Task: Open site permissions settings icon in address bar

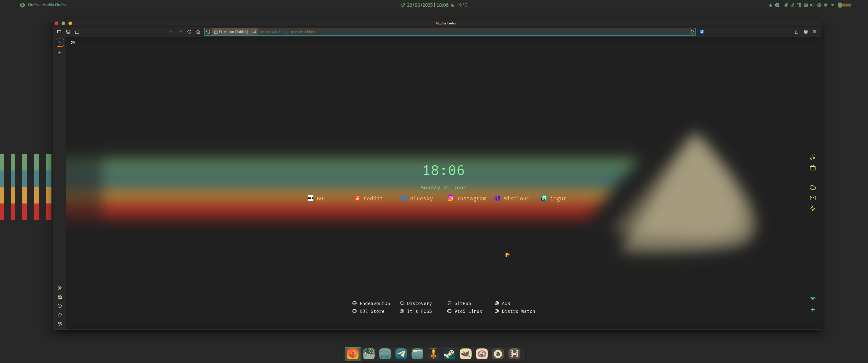Action: (254, 32)
